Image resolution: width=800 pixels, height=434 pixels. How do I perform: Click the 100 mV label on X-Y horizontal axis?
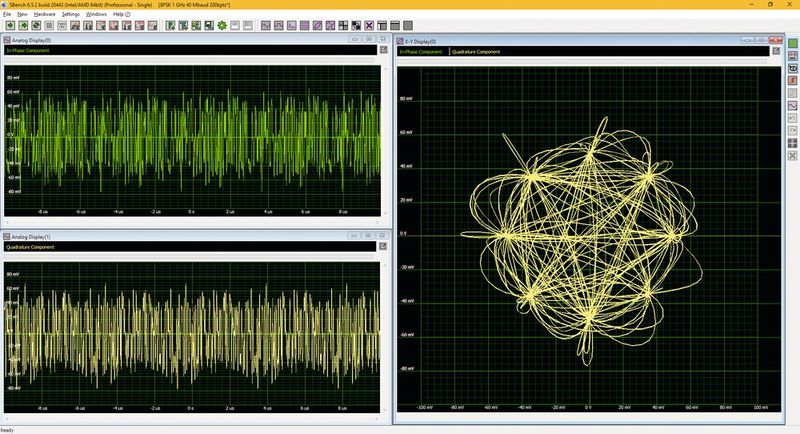click(x=761, y=407)
